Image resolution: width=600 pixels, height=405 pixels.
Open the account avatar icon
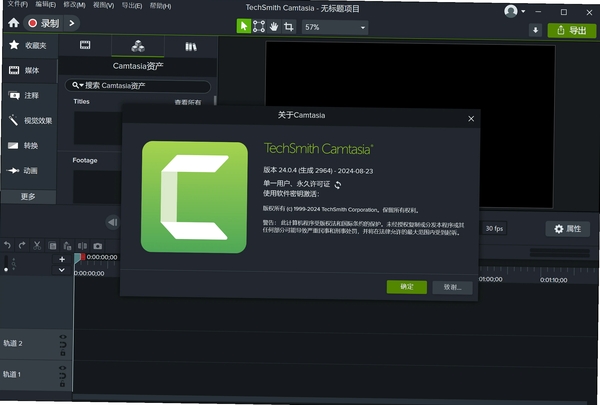coord(510,11)
